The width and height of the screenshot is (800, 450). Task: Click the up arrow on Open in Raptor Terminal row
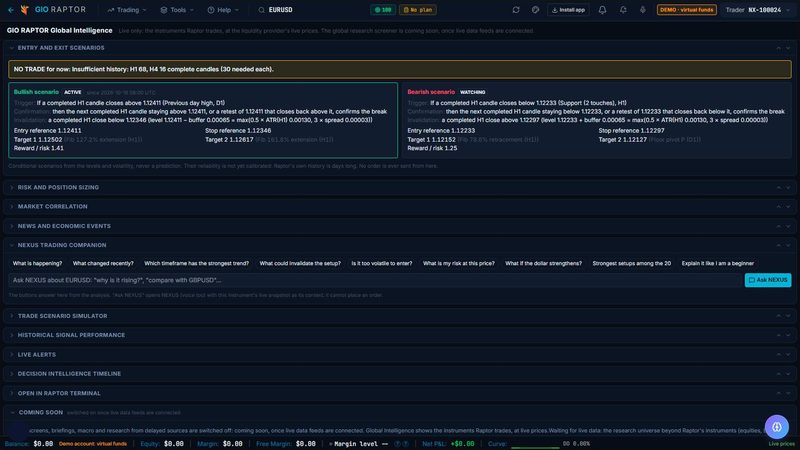coord(779,393)
